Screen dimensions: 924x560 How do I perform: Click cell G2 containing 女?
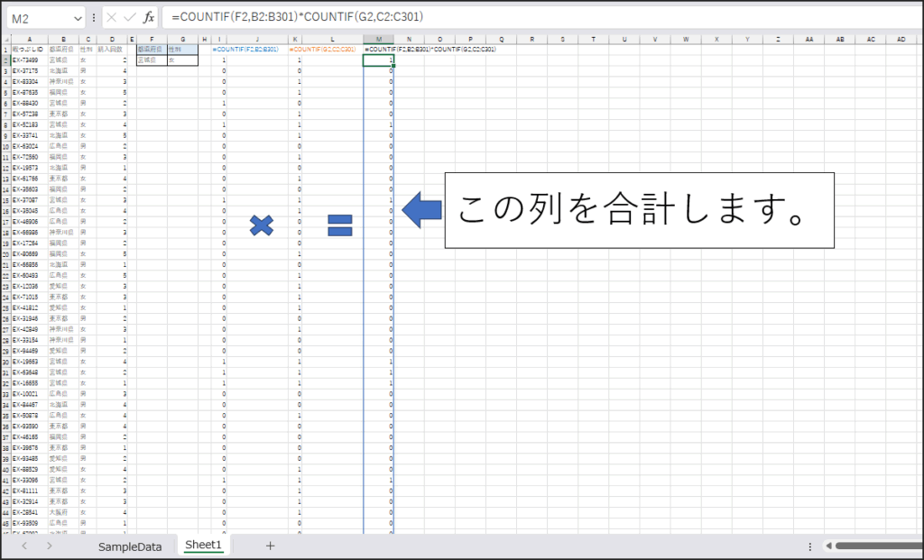(x=182, y=60)
